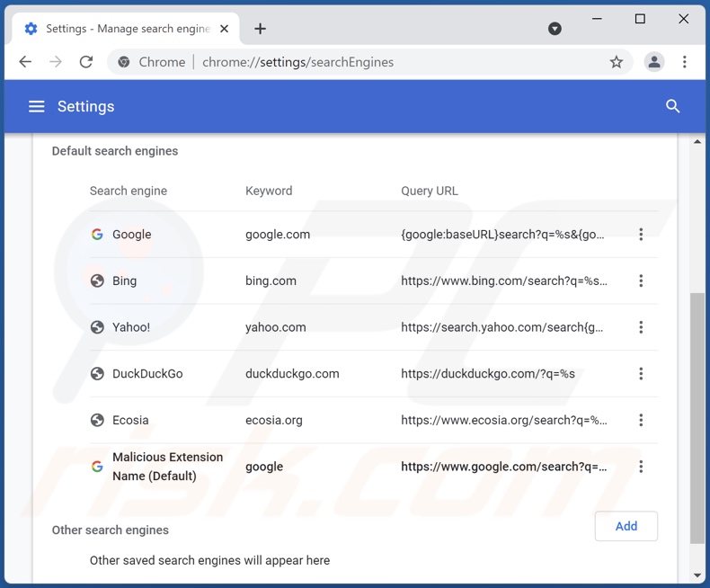Close the Settings tab
The width and height of the screenshot is (710, 588).
(224, 29)
